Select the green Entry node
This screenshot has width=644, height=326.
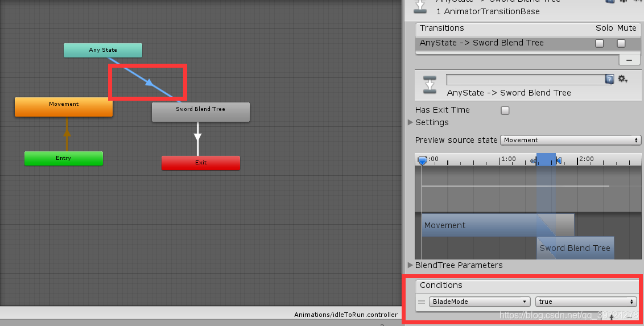pyautogui.click(x=64, y=158)
